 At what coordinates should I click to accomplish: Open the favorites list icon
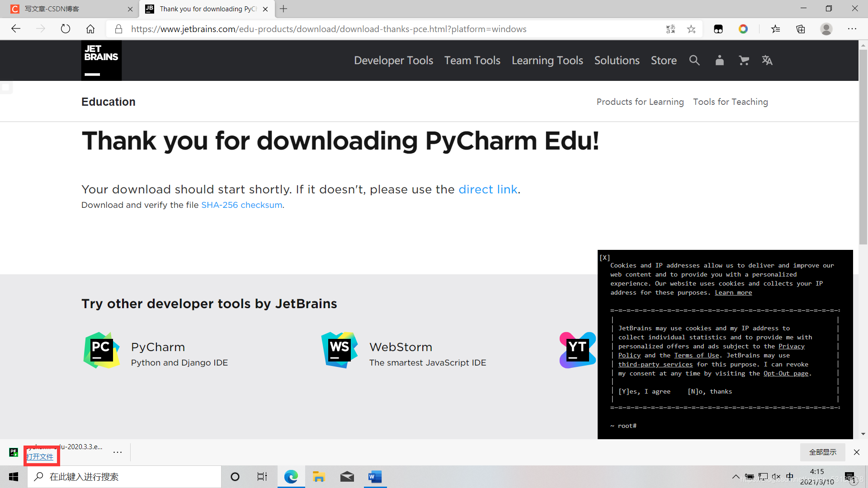pos(776,29)
